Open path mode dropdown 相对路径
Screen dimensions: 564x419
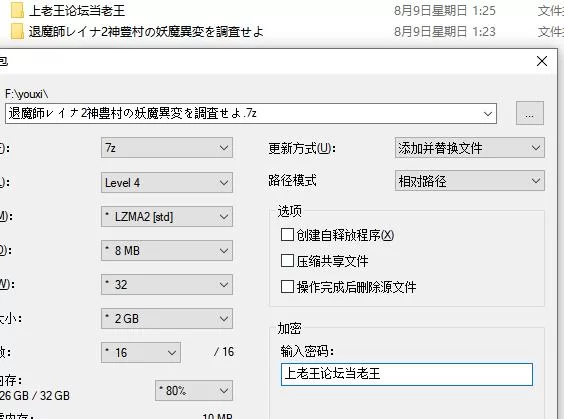pyautogui.click(x=470, y=181)
